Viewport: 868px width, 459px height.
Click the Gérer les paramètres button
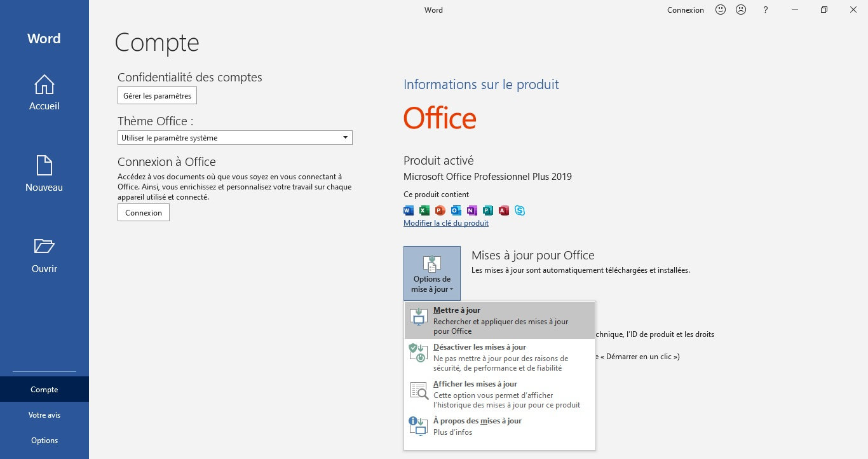(x=157, y=95)
